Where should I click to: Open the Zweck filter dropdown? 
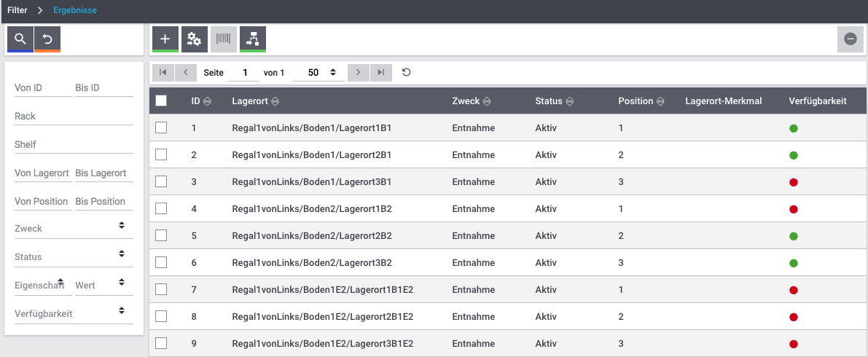pyautogui.click(x=74, y=228)
